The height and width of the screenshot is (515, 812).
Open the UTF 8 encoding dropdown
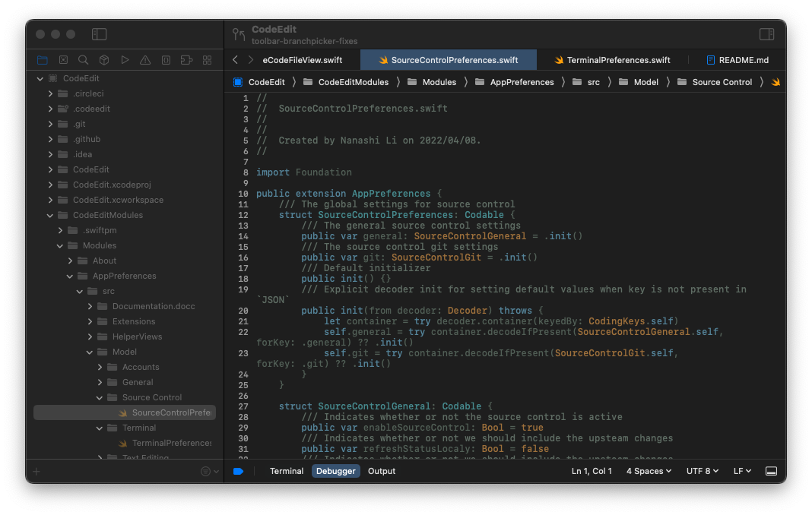[x=702, y=471]
